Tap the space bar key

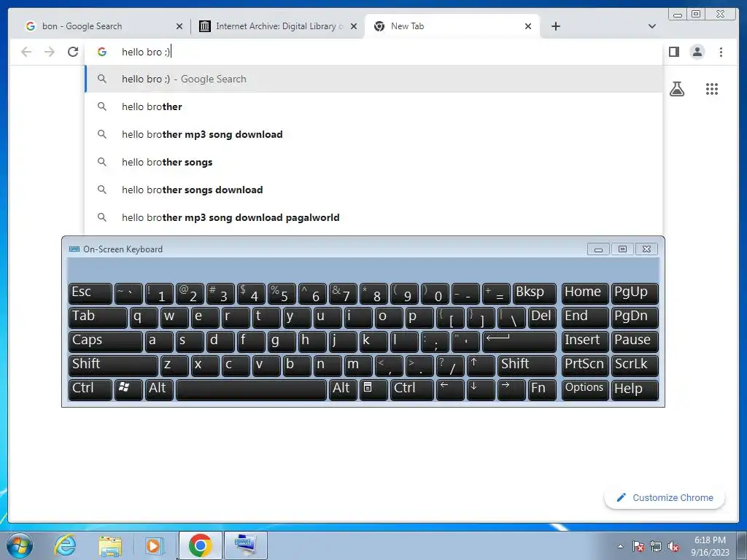[x=251, y=389]
